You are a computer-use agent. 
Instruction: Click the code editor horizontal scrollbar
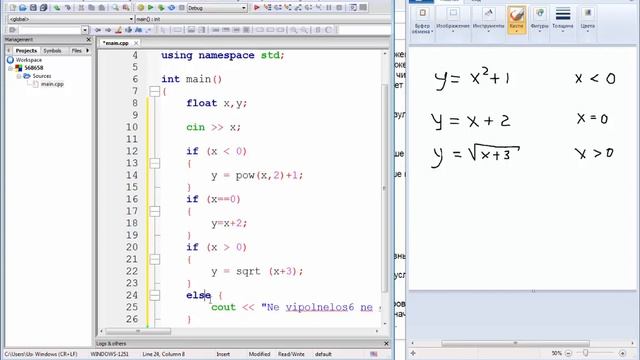click(138, 331)
